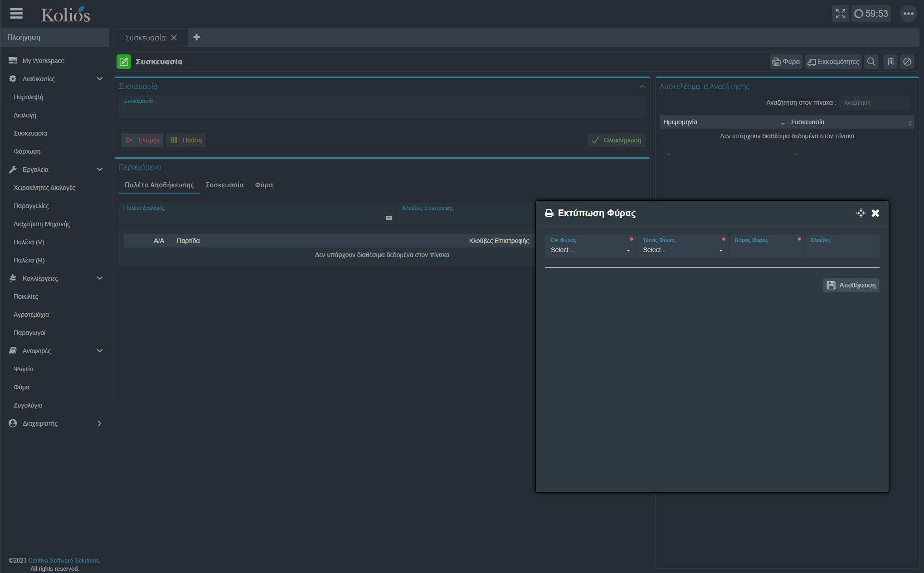Open Ποικιλίες in sidebar
The width and height of the screenshot is (924, 573).
point(26,296)
